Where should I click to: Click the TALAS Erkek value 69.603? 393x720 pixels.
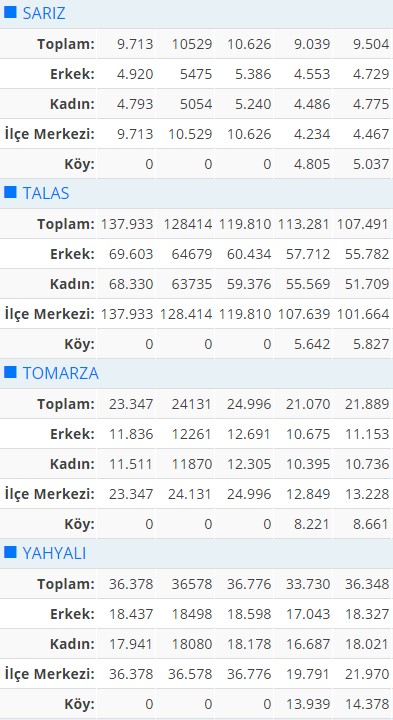[131, 254]
